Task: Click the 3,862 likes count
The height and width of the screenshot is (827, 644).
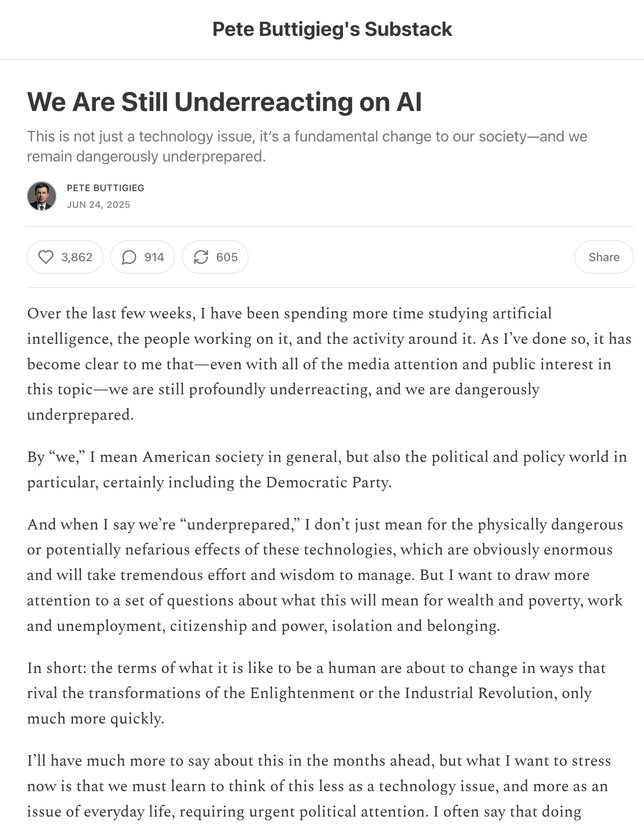Action: pyautogui.click(x=77, y=257)
